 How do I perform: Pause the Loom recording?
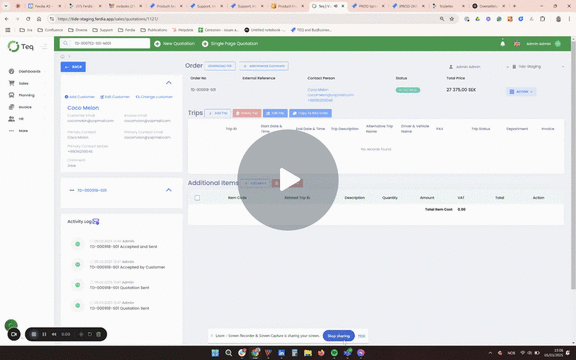[44, 334]
